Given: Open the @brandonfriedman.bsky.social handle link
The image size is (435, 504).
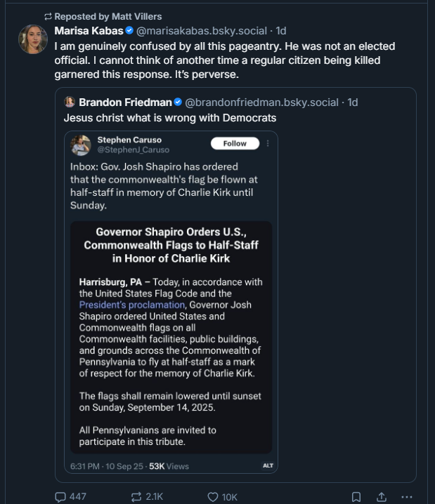Looking at the screenshot, I should (x=261, y=102).
